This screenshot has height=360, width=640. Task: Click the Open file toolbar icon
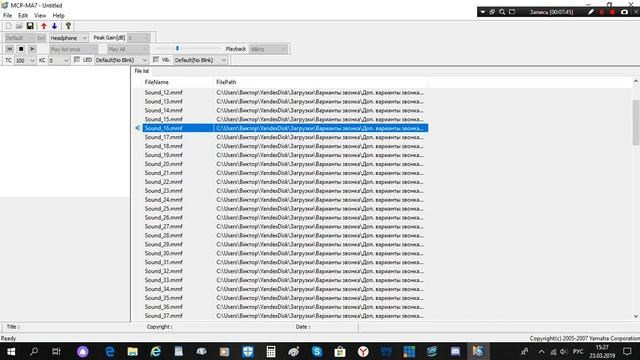(19, 26)
